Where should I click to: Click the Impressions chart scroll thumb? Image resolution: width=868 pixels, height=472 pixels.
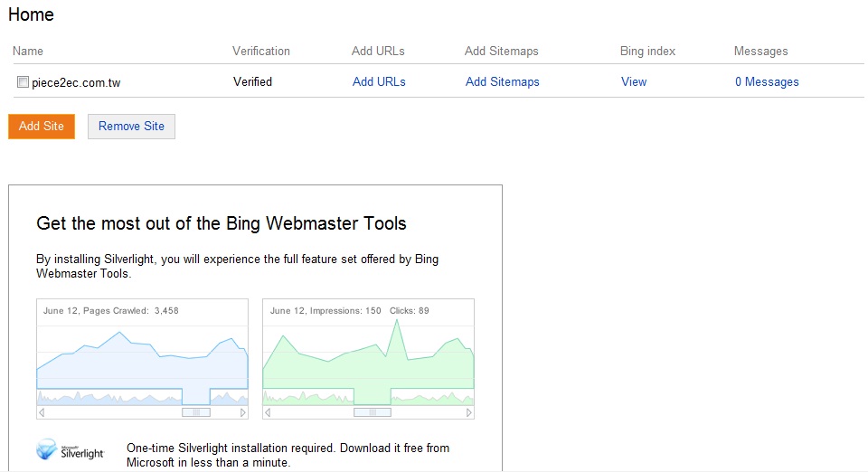[x=373, y=412]
